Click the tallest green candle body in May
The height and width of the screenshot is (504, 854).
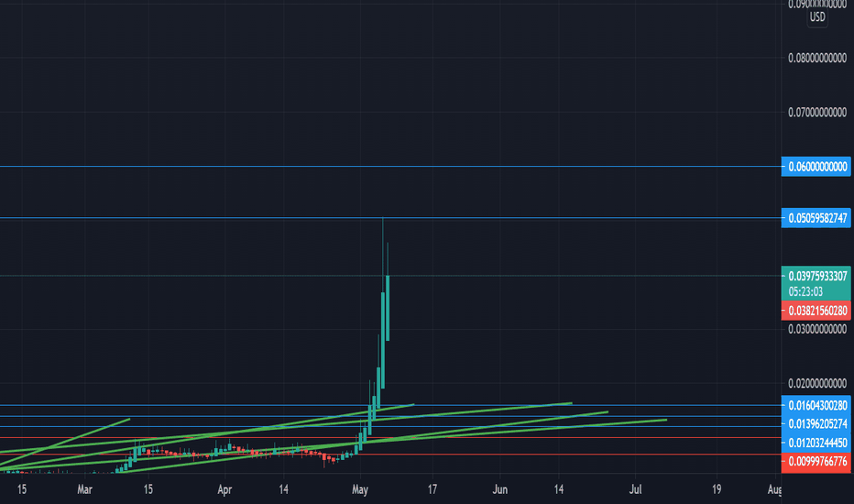click(383, 340)
